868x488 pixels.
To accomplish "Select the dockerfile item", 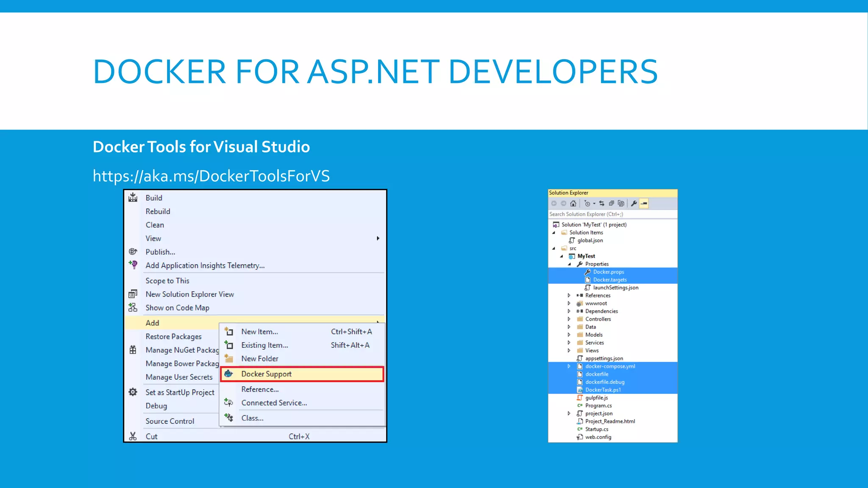I will pyautogui.click(x=596, y=374).
